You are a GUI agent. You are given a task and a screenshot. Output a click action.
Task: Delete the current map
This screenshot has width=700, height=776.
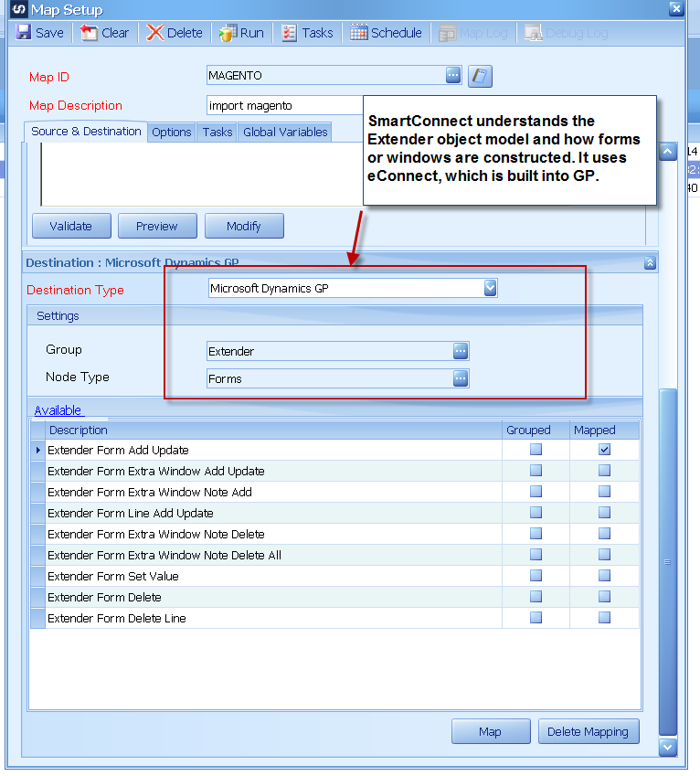(x=175, y=33)
